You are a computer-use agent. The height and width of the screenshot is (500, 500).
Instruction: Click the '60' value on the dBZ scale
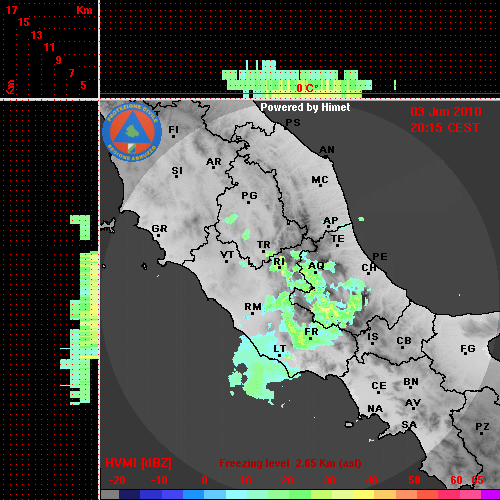pyautogui.click(x=456, y=480)
